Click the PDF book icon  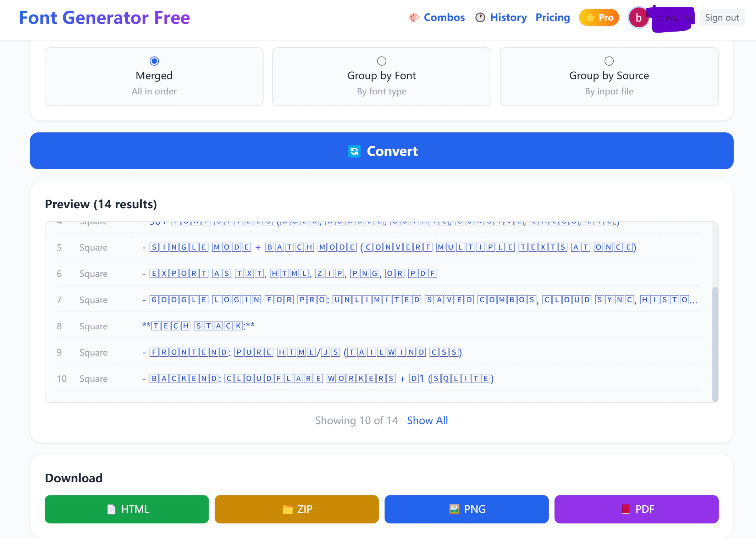point(625,509)
